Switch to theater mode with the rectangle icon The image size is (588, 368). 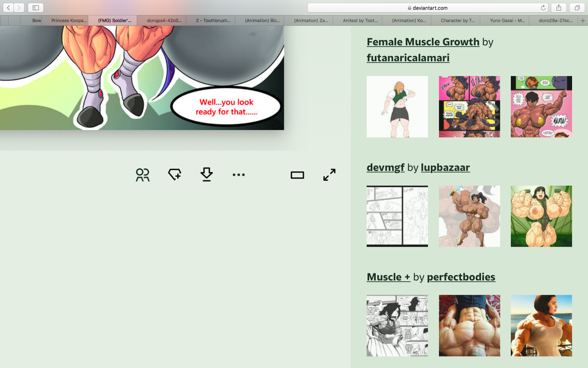click(297, 175)
